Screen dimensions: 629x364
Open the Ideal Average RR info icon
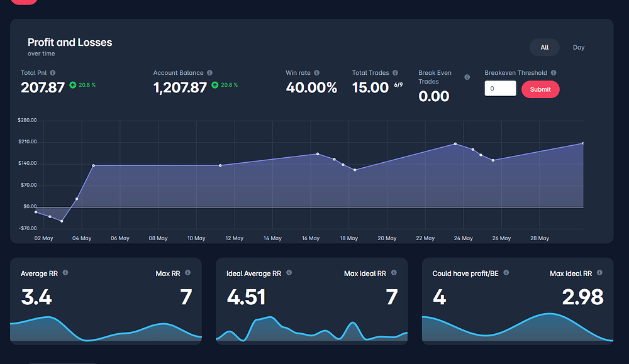click(x=289, y=273)
